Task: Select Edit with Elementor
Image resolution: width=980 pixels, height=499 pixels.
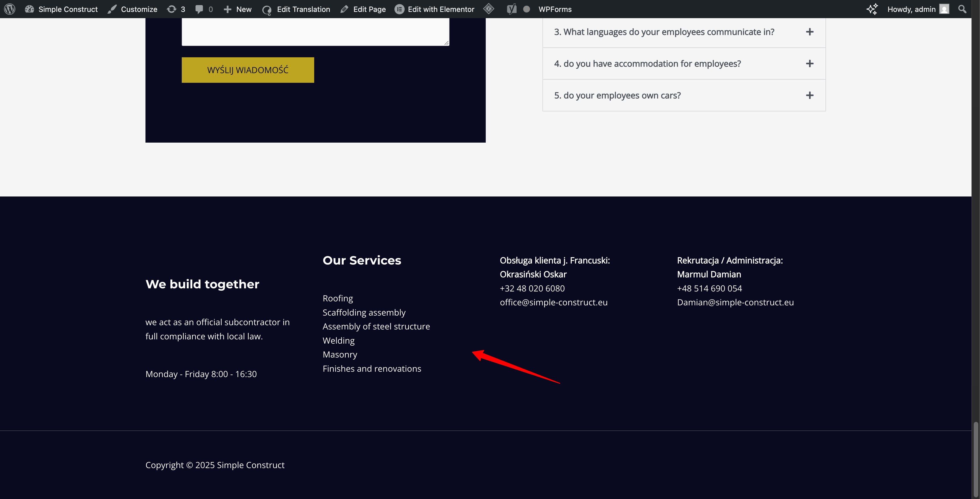Action: tap(434, 9)
